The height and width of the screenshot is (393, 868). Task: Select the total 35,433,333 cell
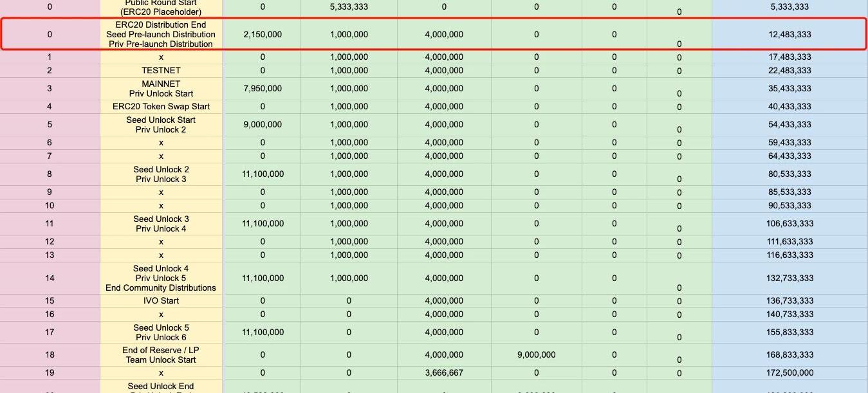coord(790,89)
